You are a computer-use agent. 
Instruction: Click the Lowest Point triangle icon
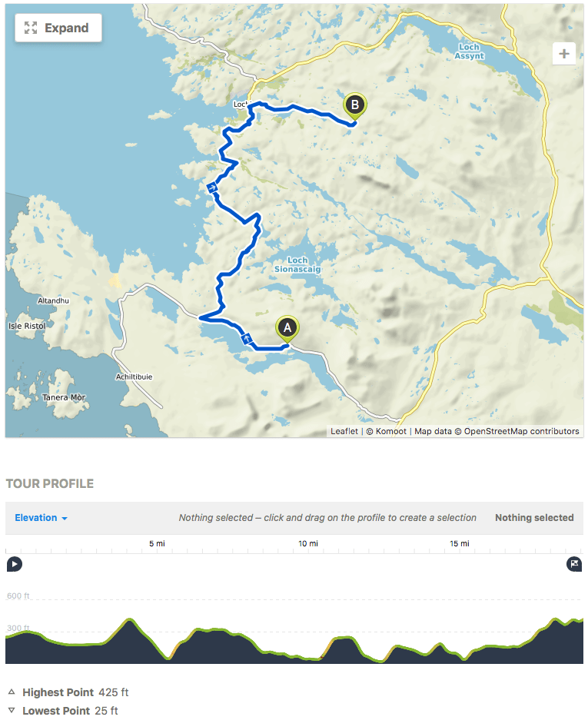[12, 711]
